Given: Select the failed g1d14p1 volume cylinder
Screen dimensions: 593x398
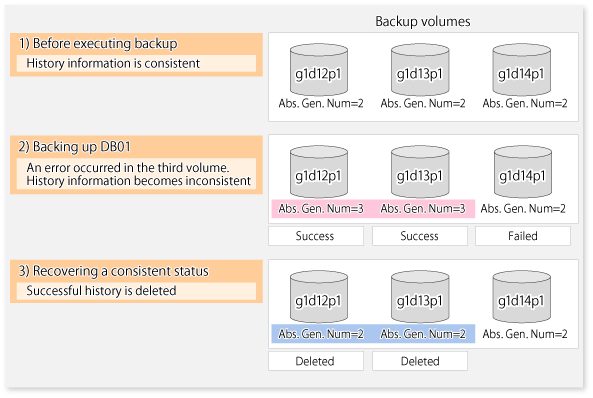Looking at the screenshot, I should 523,172.
